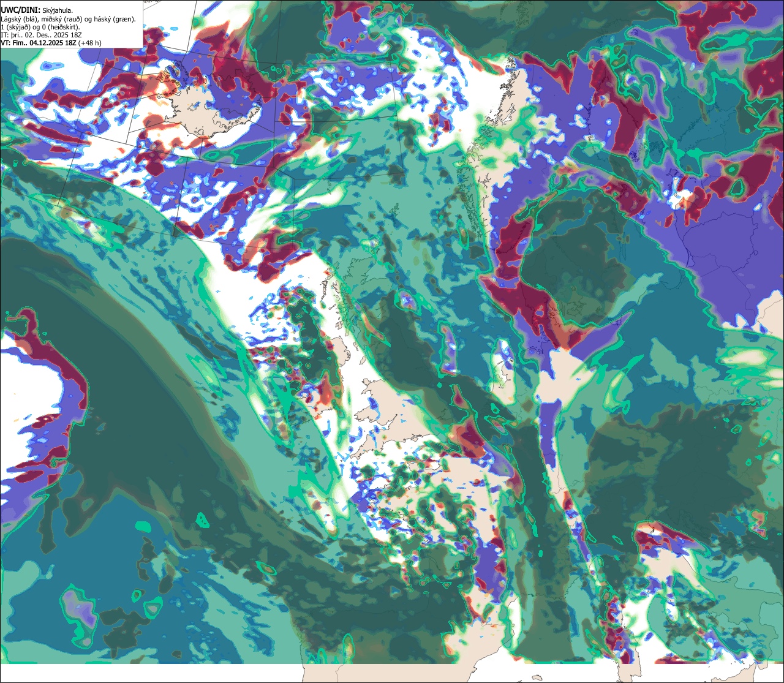This screenshot has height=683, width=784.
Task: Click the 'UWC/DINI: Skýjahula.' title text
Action: [x=37, y=10]
